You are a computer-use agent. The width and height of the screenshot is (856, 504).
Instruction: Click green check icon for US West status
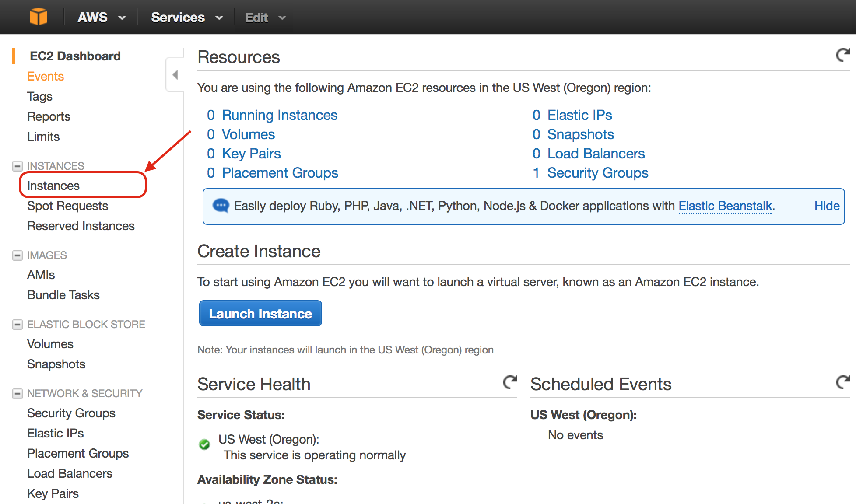tap(204, 444)
